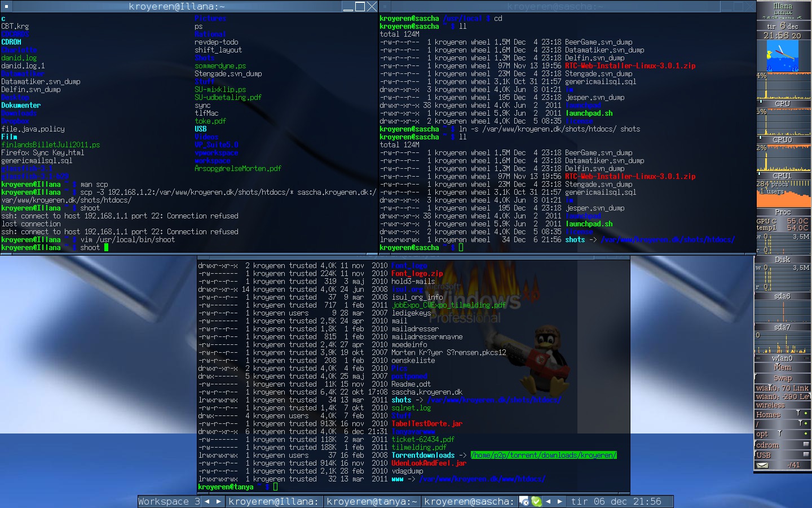Expand the CPU0 chart panel label
The image size is (812, 508).
pos(782,139)
